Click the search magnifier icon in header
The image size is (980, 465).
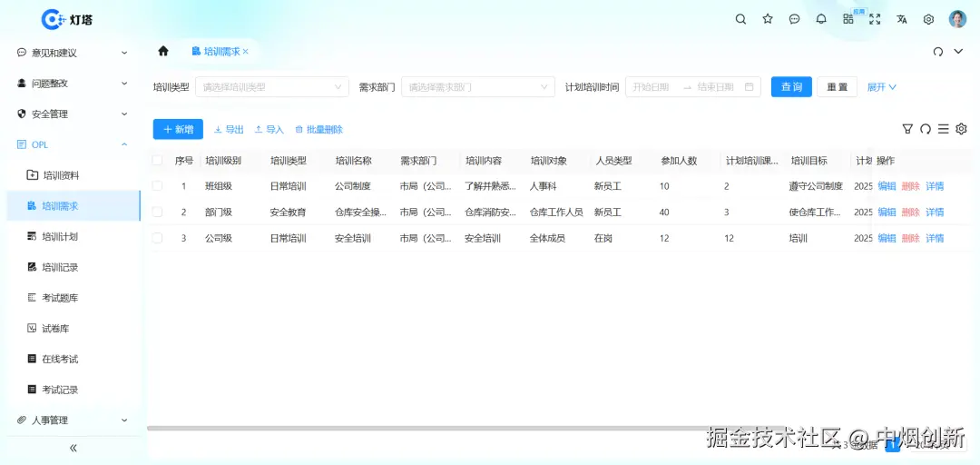[x=740, y=19]
